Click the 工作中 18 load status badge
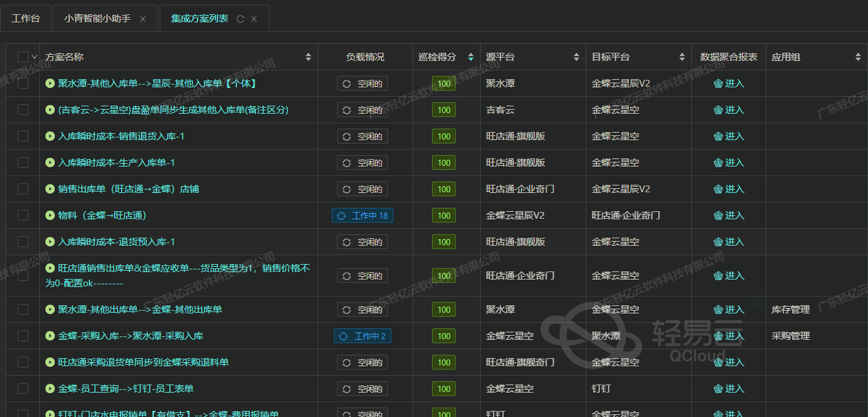The image size is (868, 417). (x=363, y=215)
